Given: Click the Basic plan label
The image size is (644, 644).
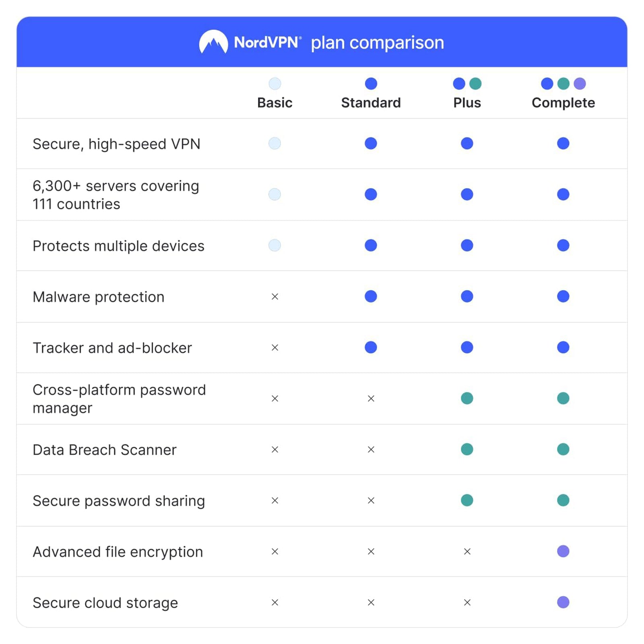Looking at the screenshot, I should coord(275,103).
